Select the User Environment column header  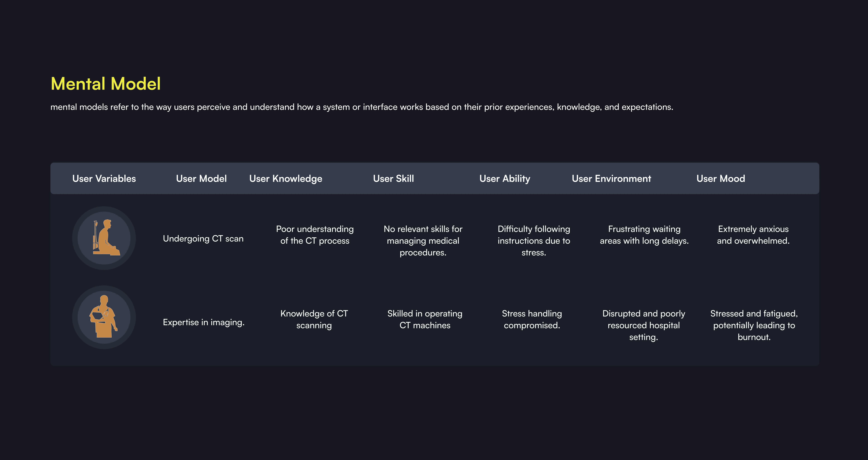611,179
